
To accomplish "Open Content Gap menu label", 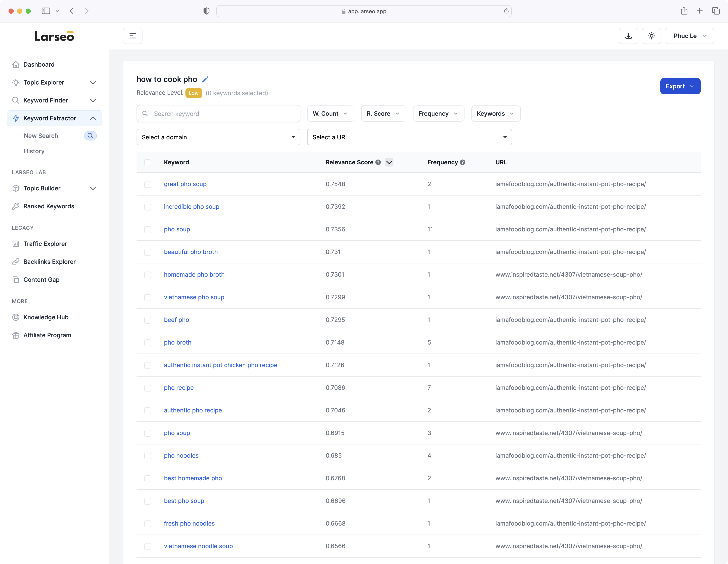I will [x=41, y=280].
